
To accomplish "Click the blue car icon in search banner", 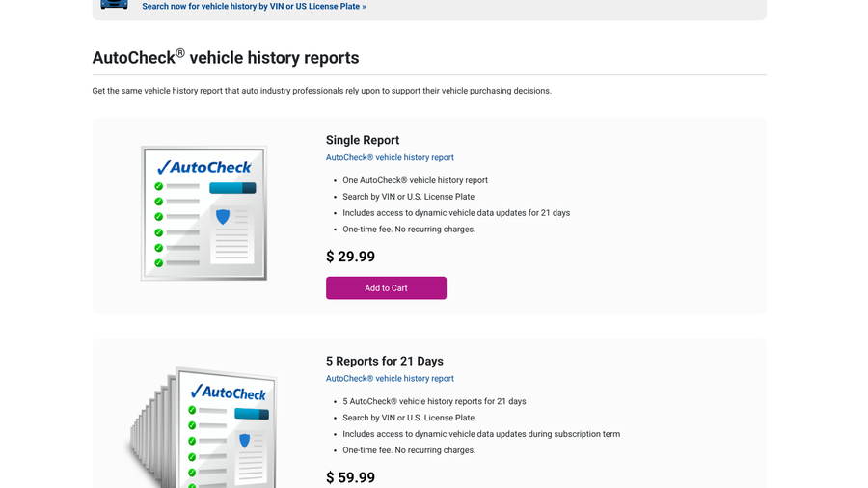I will pyautogui.click(x=114, y=5).
